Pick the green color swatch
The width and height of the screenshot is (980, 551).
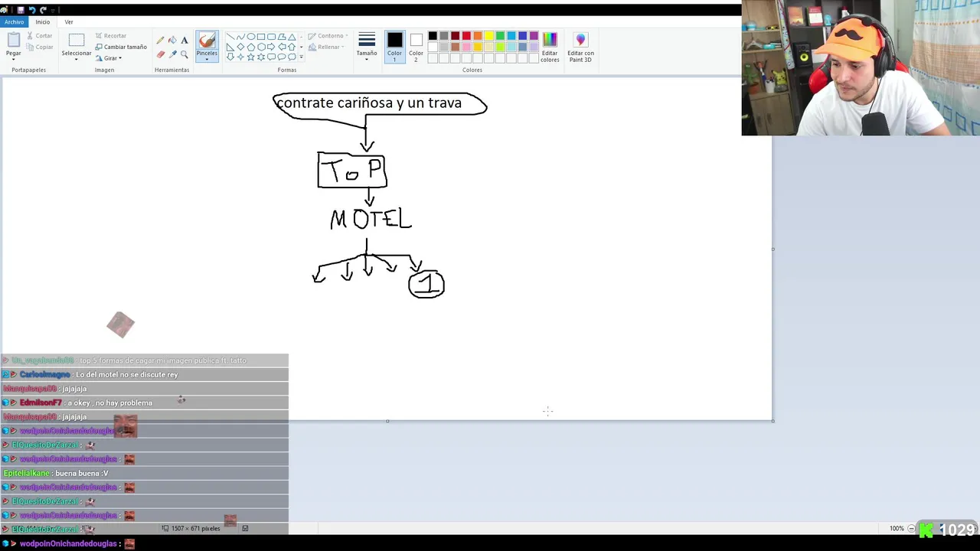pos(500,36)
